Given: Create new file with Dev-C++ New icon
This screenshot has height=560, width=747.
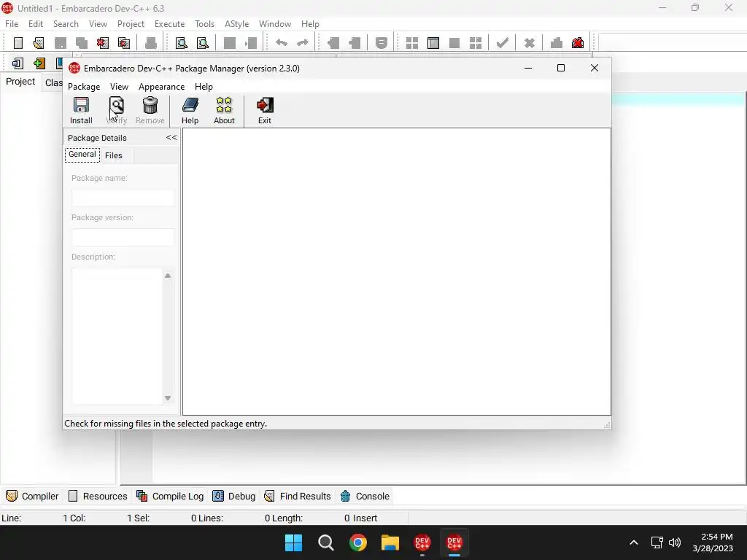Looking at the screenshot, I should [x=18, y=43].
